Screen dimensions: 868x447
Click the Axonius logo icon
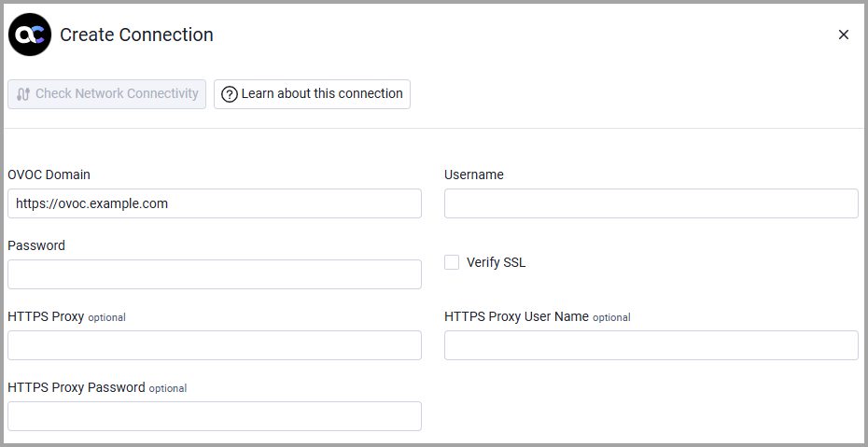[x=30, y=35]
